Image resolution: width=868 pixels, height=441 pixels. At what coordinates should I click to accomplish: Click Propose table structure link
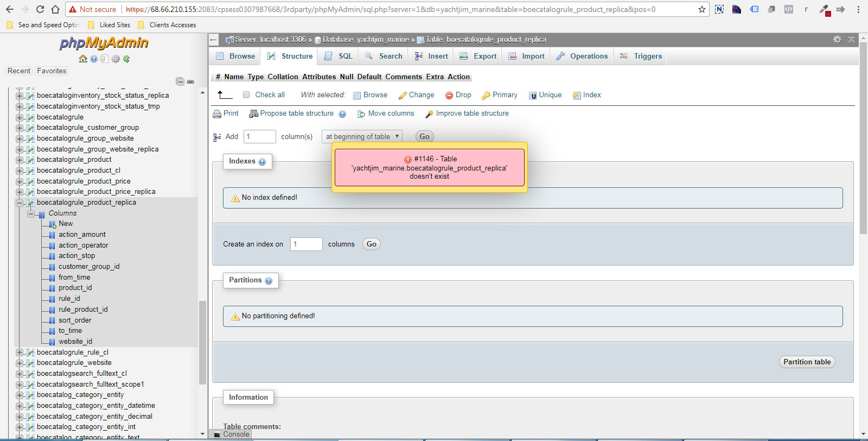pos(292,114)
